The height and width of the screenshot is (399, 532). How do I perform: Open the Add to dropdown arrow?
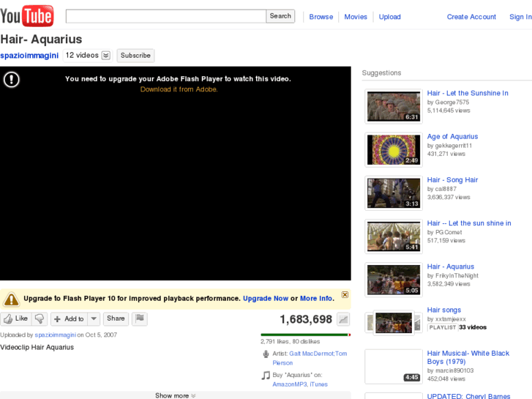point(94,318)
